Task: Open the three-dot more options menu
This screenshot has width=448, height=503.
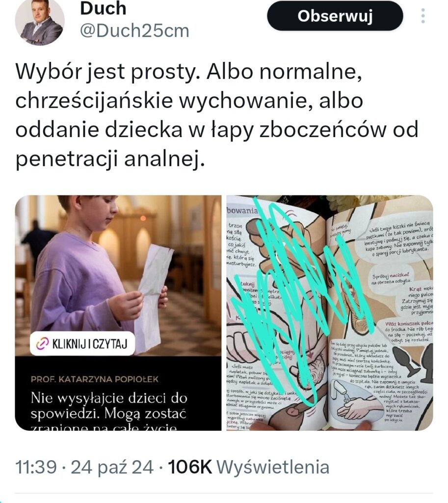Action: (423, 16)
